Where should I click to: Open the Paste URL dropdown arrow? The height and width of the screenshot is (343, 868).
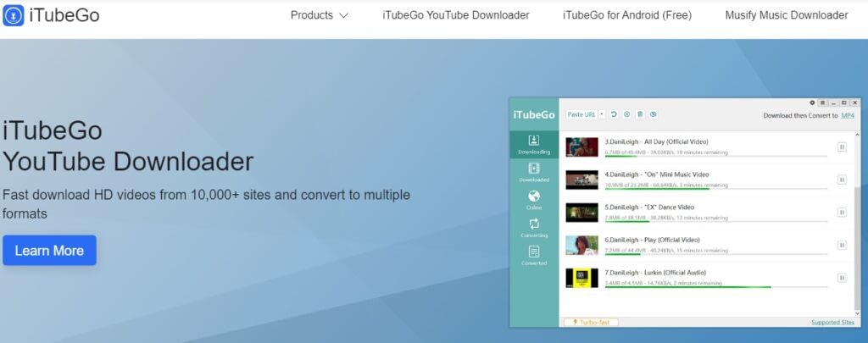click(x=602, y=114)
